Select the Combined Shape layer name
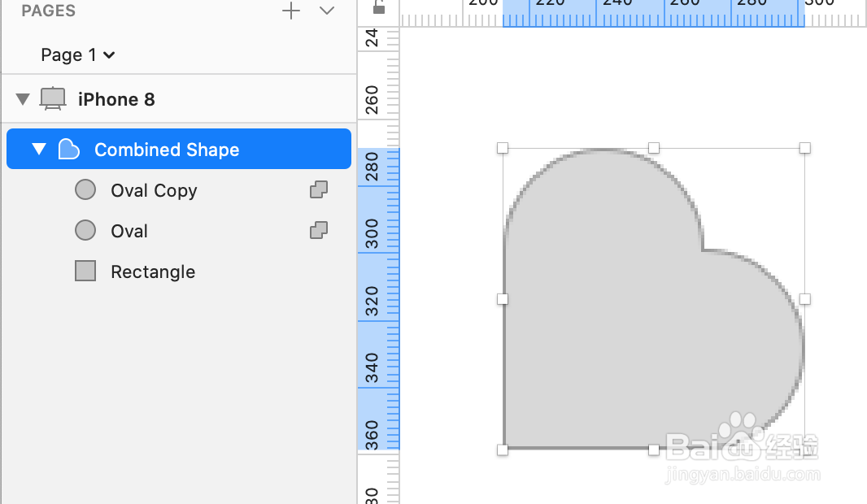The width and height of the screenshot is (867, 504). (x=167, y=150)
